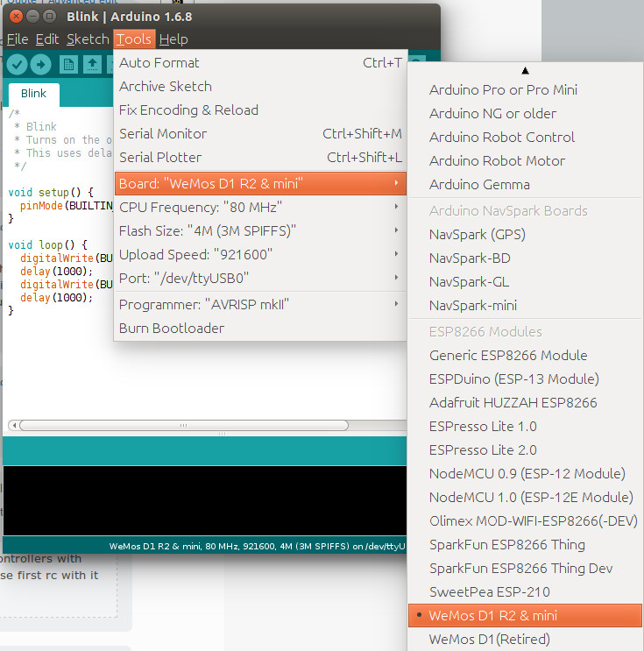
Task: Select ESPresso Lite 1.0 board
Action: pyautogui.click(x=525, y=427)
